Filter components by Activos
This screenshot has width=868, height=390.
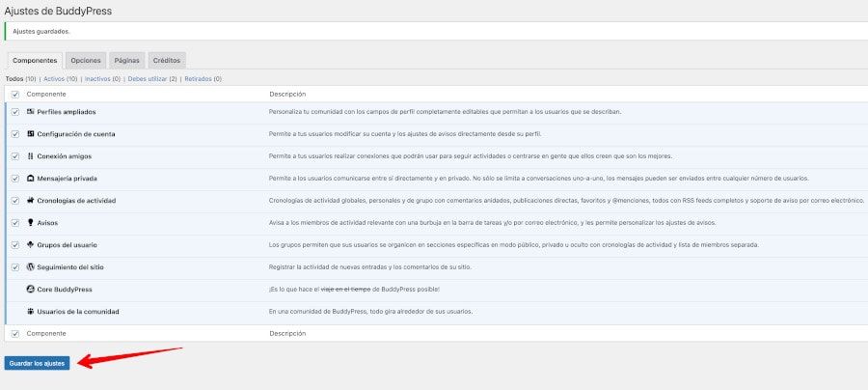(54, 79)
